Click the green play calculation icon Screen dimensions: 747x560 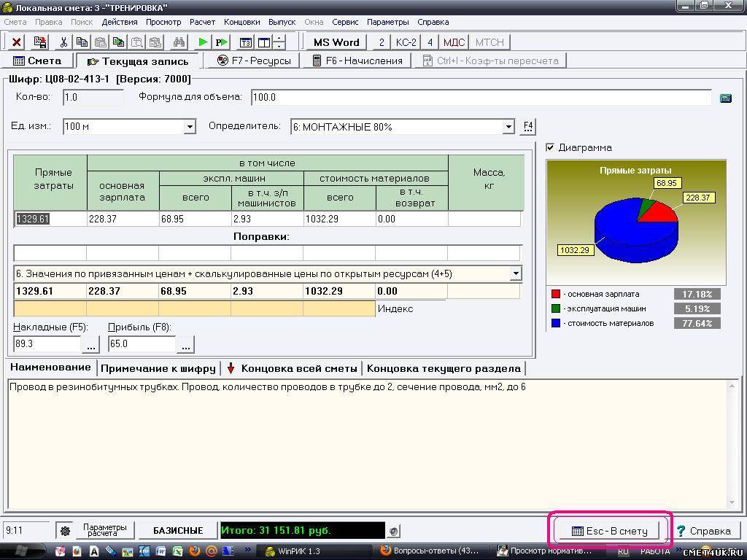[203, 42]
